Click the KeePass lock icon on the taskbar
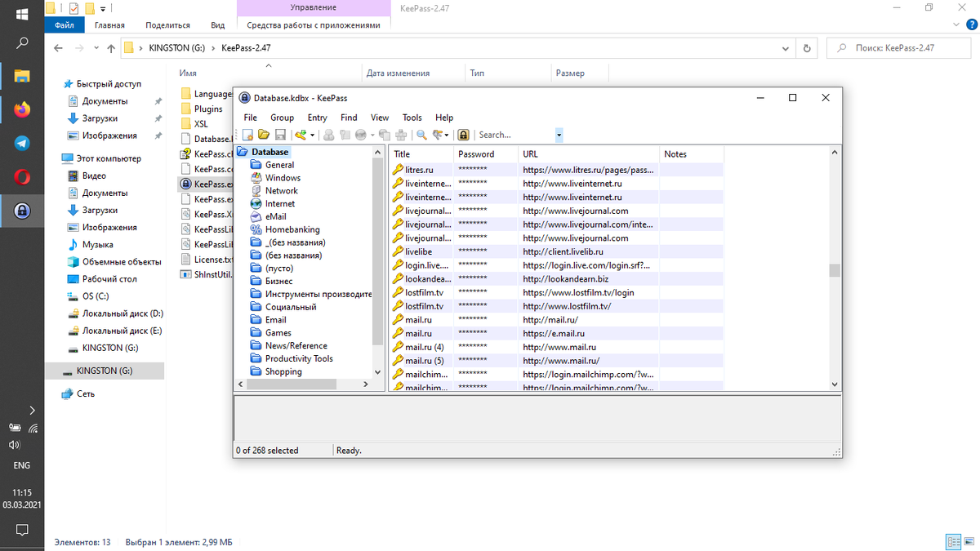 pos(23,211)
